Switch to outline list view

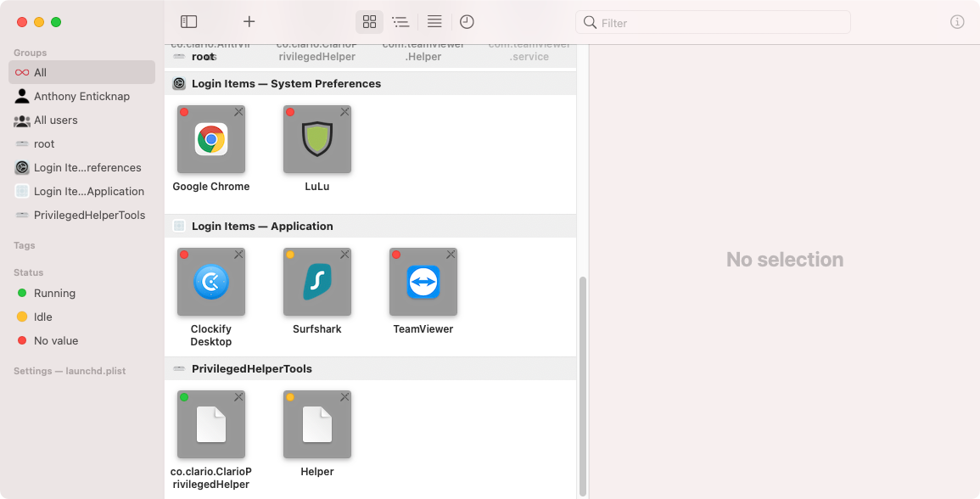400,22
